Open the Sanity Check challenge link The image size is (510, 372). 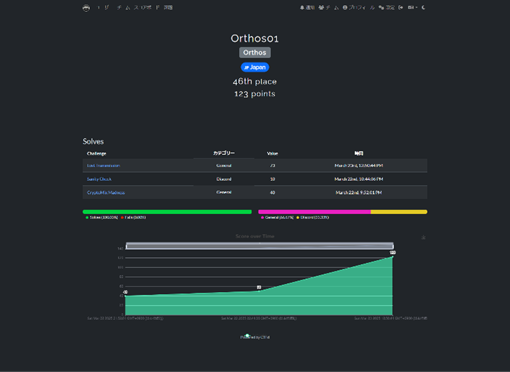[x=99, y=179]
